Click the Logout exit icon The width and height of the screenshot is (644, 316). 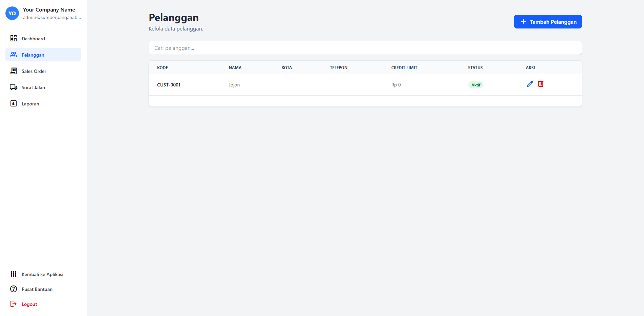14,304
